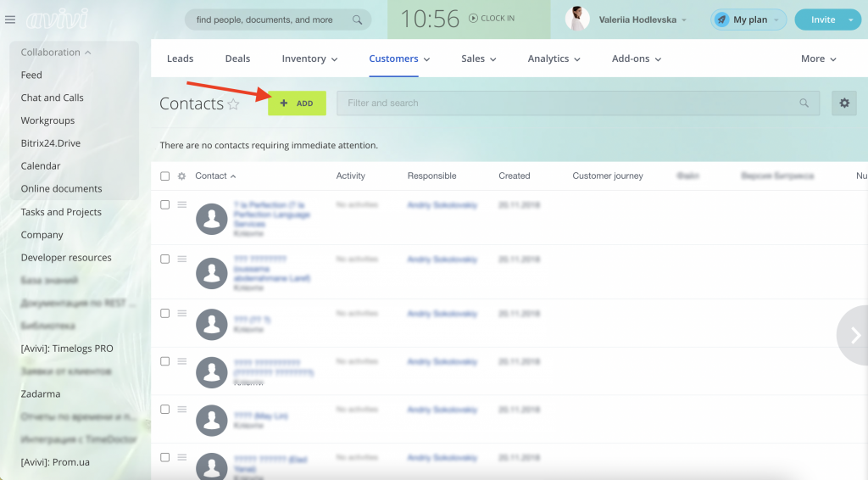This screenshot has height=480, width=868.
Task: Click the Customer journey column header
Action: coord(607,176)
